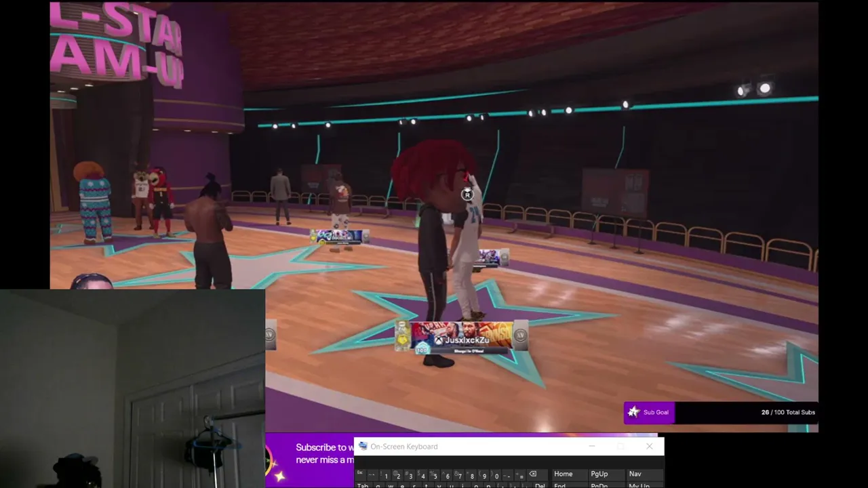
Task: Tap the 6 key on the On-Screen Keyboard
Action: point(447,474)
